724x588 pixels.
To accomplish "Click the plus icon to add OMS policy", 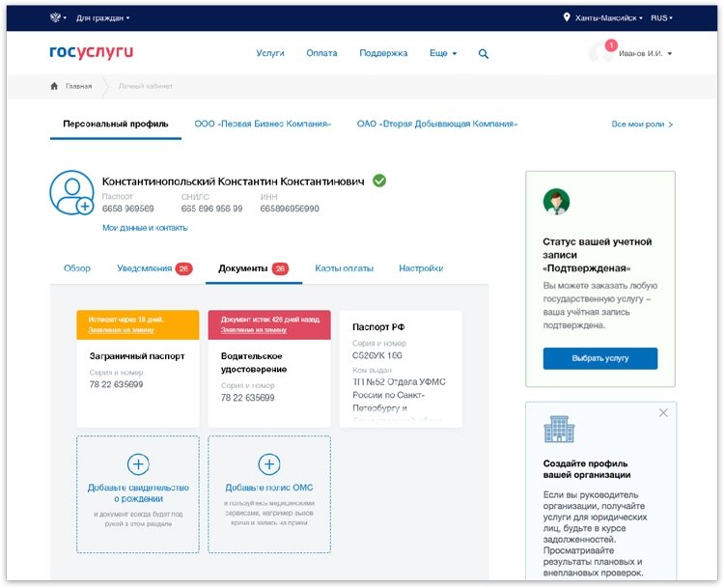I will point(269,464).
